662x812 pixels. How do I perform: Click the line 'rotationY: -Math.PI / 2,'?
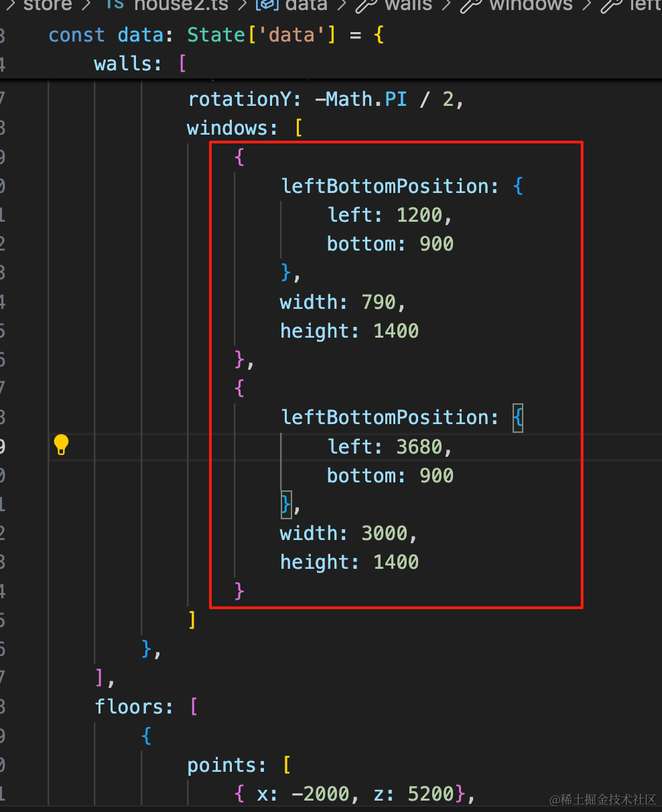tap(326, 99)
